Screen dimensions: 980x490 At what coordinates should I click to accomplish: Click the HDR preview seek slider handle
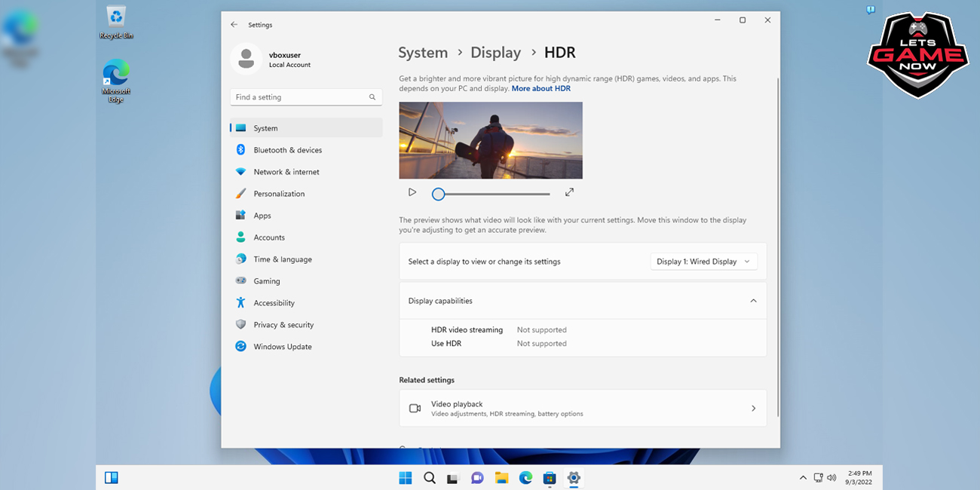(438, 194)
